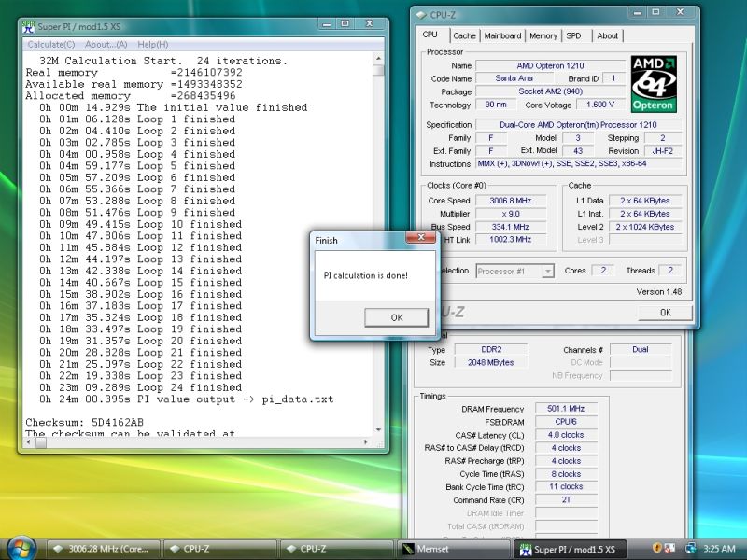Close the Finish dialog with its X button

[421, 237]
